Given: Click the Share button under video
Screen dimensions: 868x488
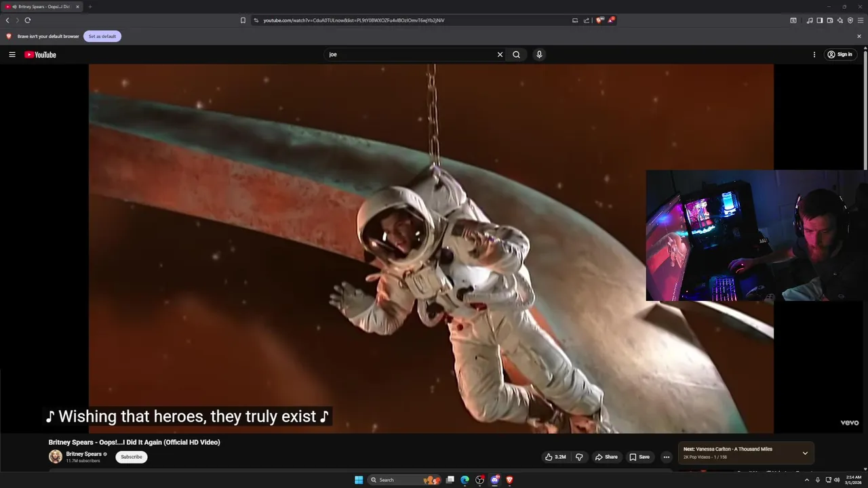Looking at the screenshot, I should pos(606,457).
